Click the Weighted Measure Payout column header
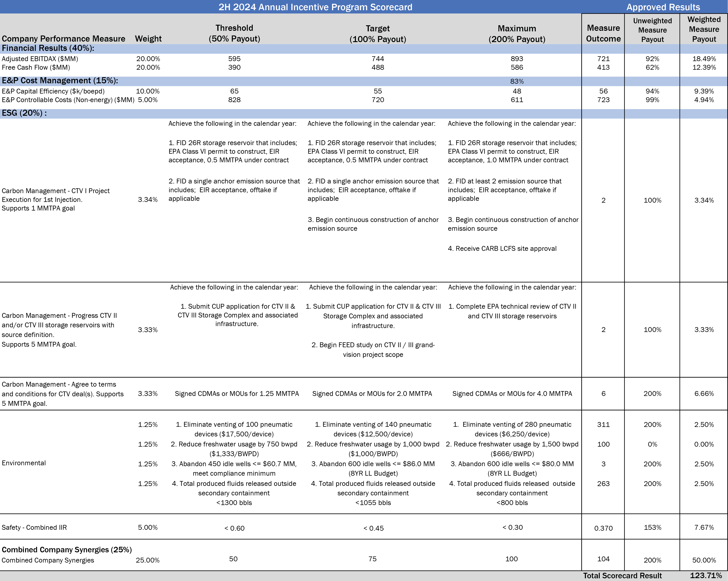Viewport: 728px width, 581px height. point(704,29)
